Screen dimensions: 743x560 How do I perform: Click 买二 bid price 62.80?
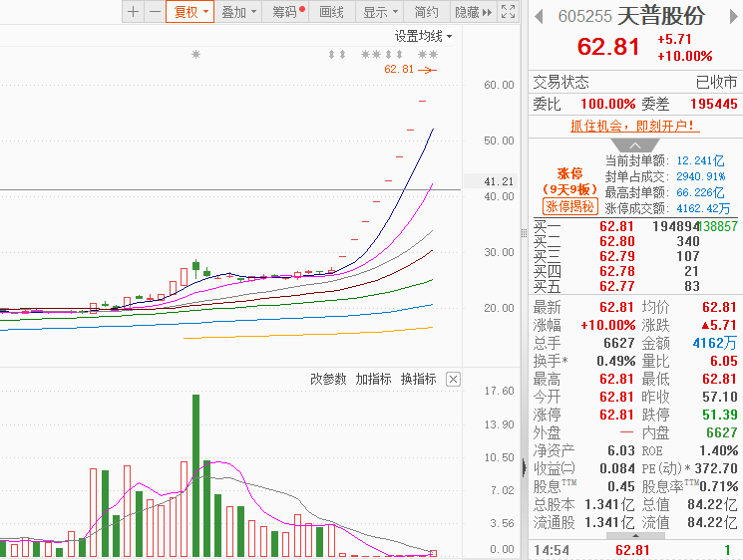[x=616, y=241]
